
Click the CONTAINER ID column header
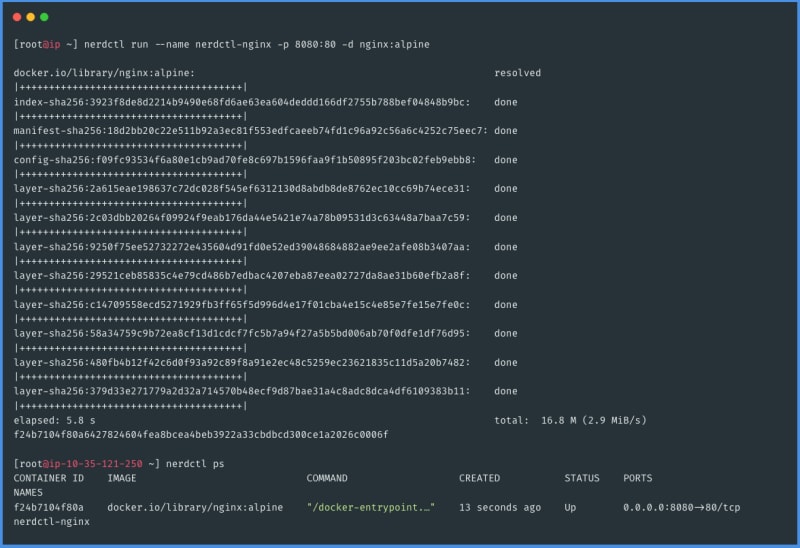[x=49, y=478]
